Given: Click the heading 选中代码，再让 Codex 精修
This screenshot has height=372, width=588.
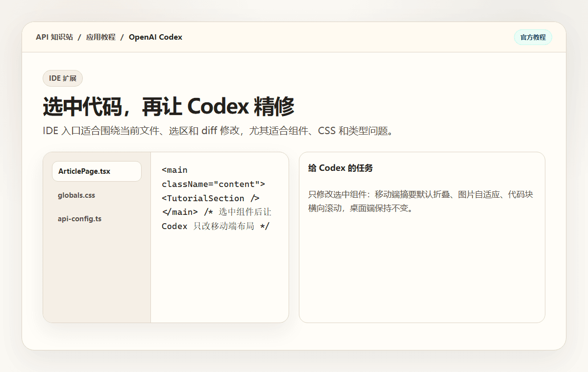Looking at the screenshot, I should pyautogui.click(x=169, y=106).
